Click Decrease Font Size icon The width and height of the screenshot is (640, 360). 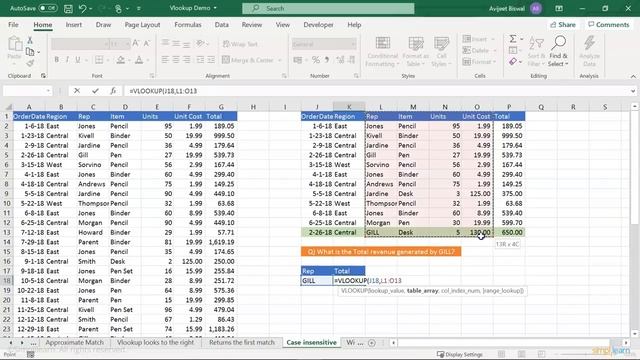pos(147,43)
